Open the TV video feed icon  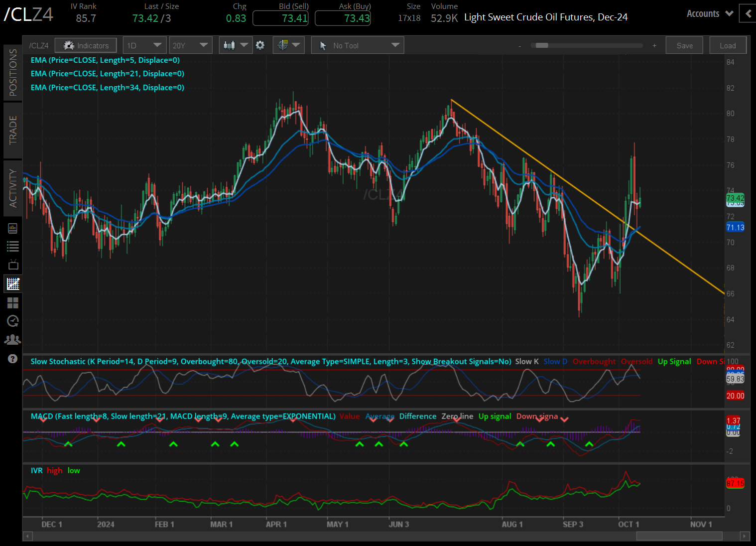[13, 265]
